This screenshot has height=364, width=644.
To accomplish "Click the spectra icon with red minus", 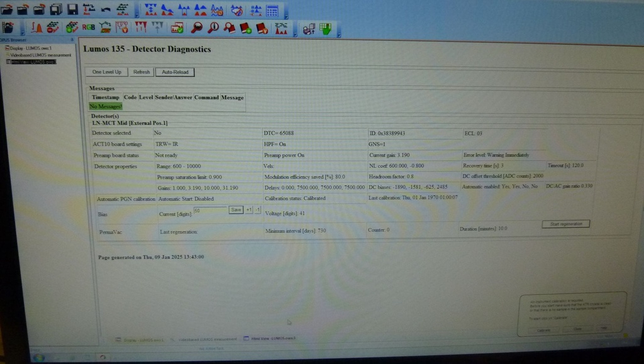I will 53,28.
